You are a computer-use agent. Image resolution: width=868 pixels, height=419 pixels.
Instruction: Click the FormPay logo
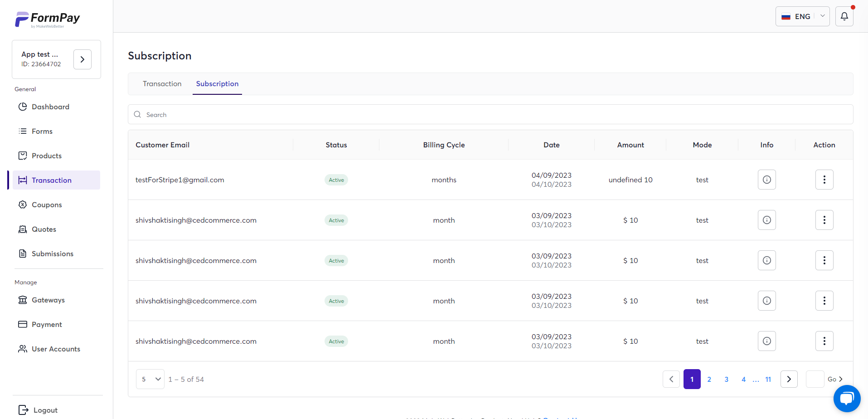pyautogui.click(x=48, y=19)
